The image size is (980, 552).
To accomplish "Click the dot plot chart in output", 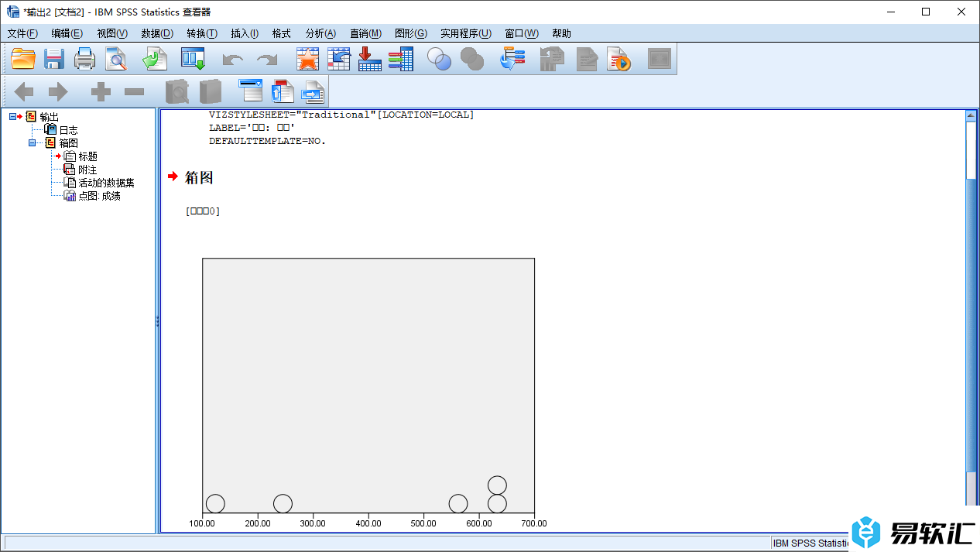I will [x=368, y=393].
